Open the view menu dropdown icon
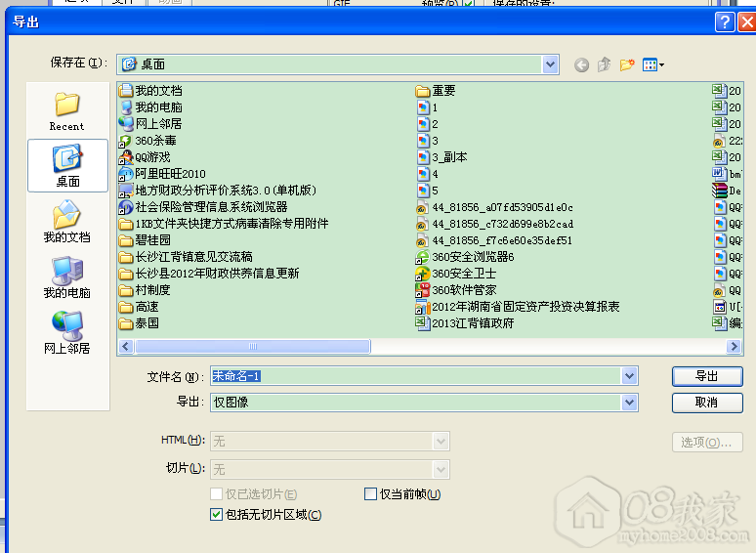756x553 pixels. (x=652, y=64)
